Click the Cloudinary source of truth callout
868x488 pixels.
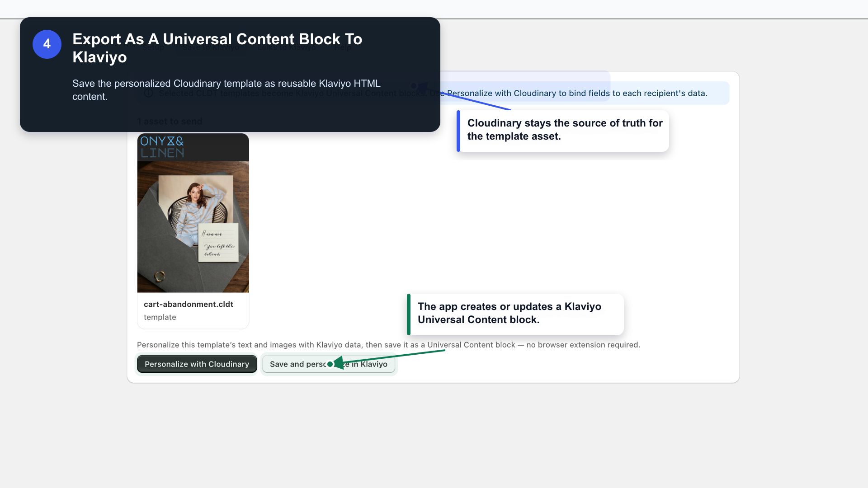[x=563, y=130]
